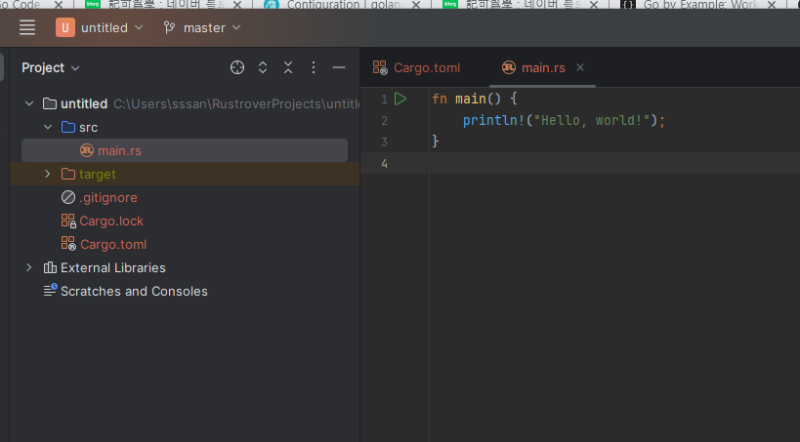Image resolution: width=800 pixels, height=442 pixels.
Task: Select opened file locator target icon
Action: click(237, 68)
